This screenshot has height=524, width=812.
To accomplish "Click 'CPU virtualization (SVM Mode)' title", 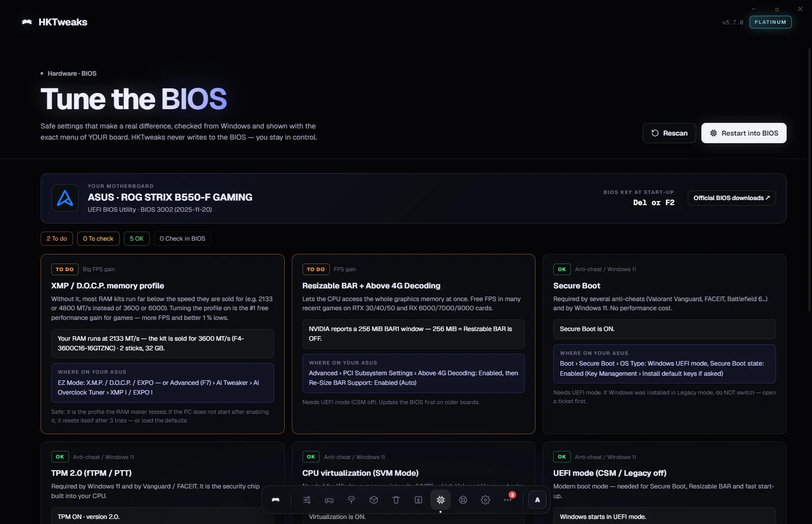I will click(x=360, y=473).
